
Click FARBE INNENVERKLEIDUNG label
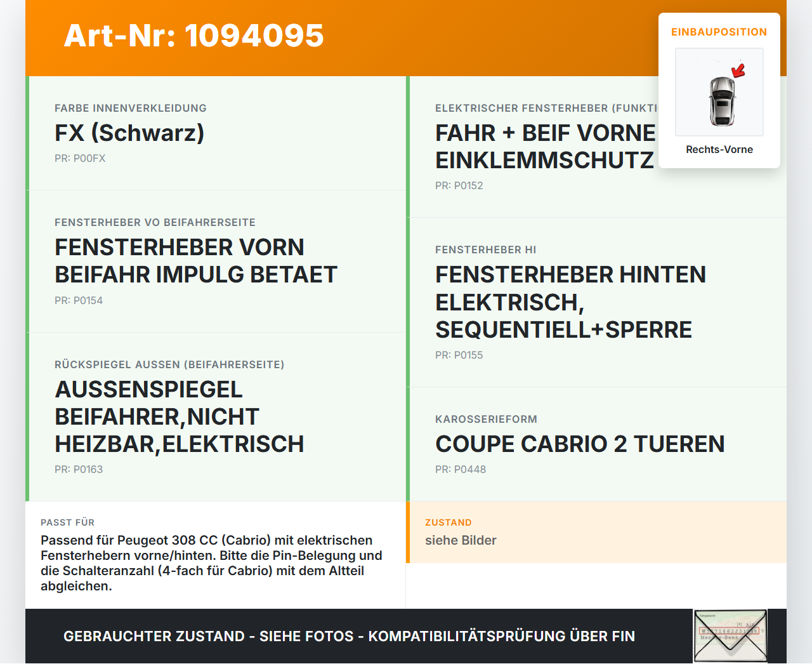point(131,109)
